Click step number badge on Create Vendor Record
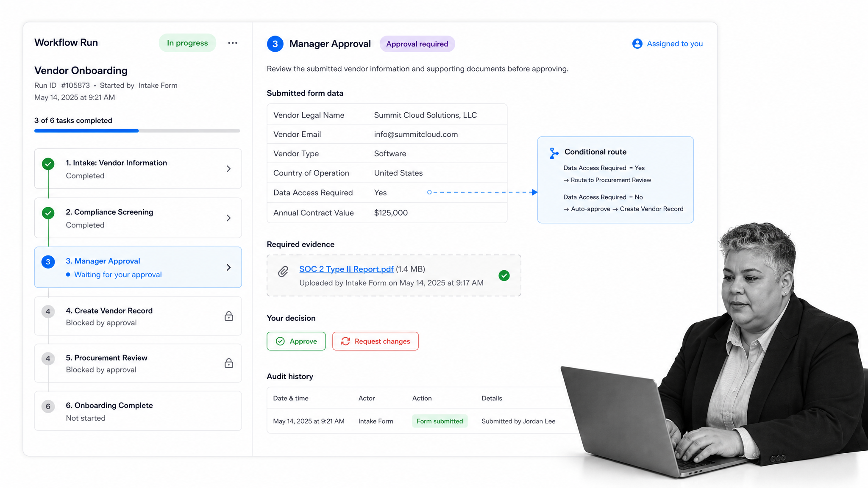 pyautogui.click(x=48, y=311)
